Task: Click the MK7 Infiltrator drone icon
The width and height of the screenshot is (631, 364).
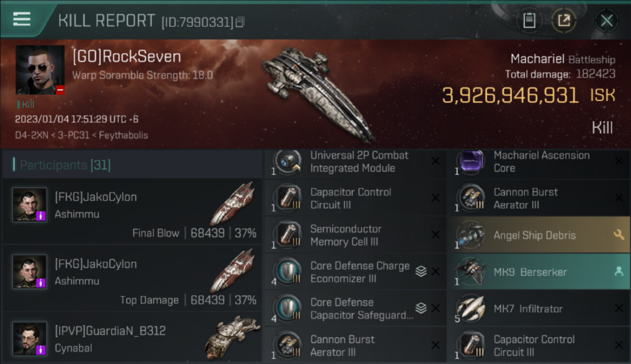Action: [x=470, y=309]
